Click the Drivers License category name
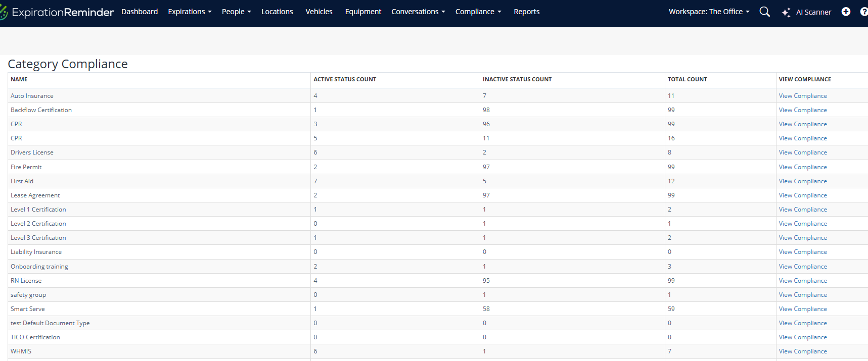This screenshot has width=868, height=361. click(32, 152)
